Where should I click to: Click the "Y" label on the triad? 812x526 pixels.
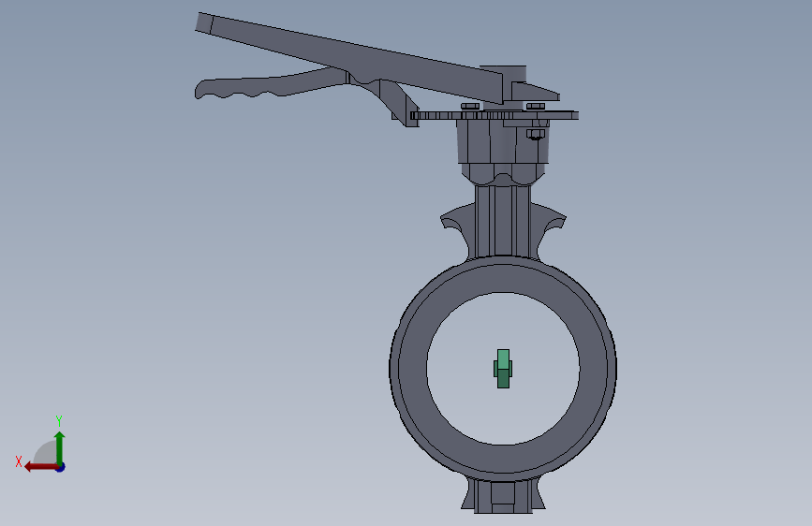[x=59, y=420]
